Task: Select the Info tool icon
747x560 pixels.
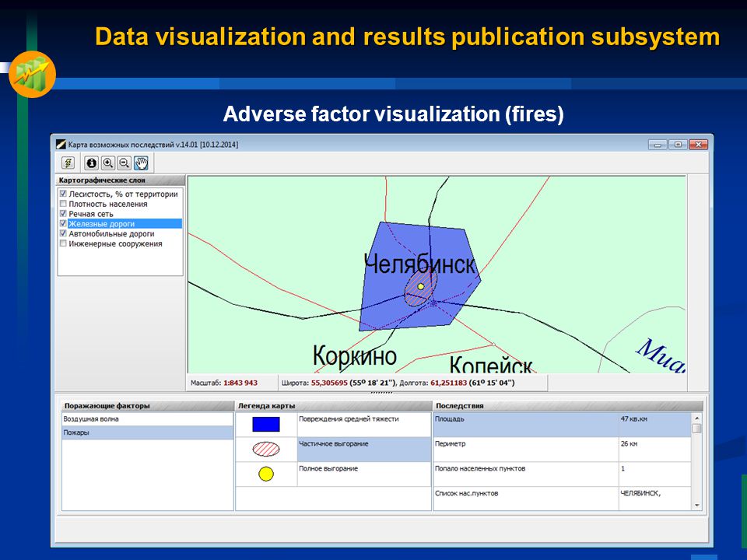Action: pyautogui.click(x=91, y=163)
